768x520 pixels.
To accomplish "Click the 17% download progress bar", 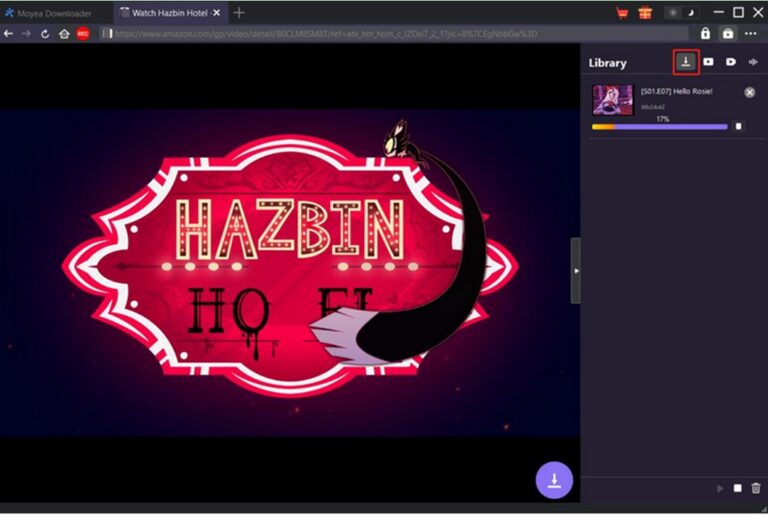I will pyautogui.click(x=659, y=127).
